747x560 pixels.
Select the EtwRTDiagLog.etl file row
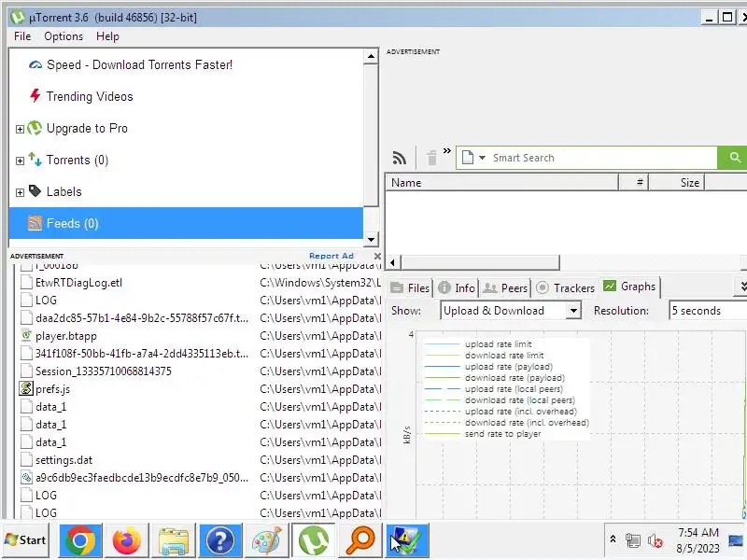tap(200, 283)
